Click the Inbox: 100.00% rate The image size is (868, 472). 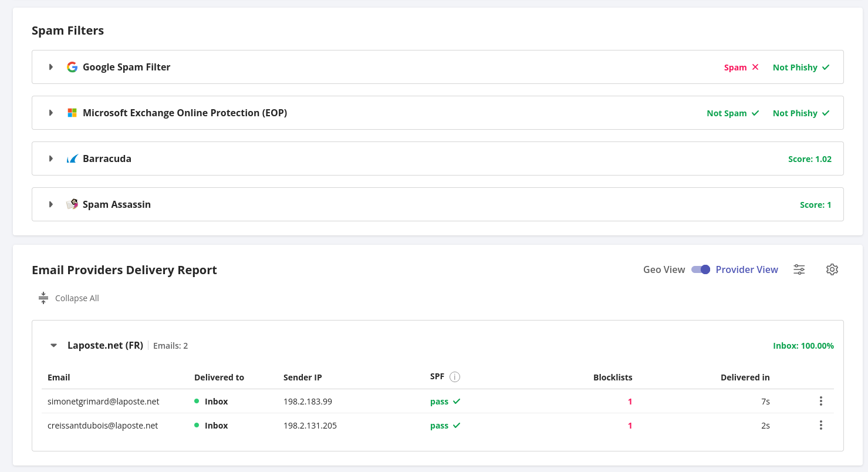(x=803, y=346)
